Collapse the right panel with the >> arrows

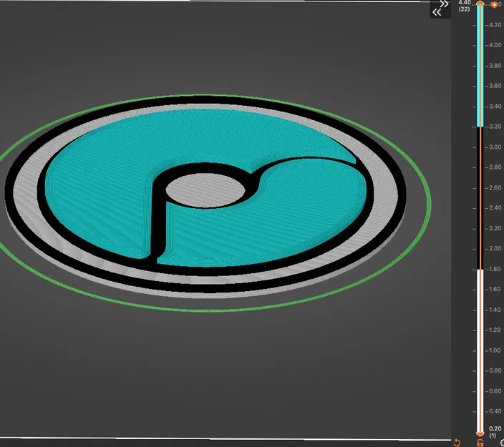(x=444, y=4)
